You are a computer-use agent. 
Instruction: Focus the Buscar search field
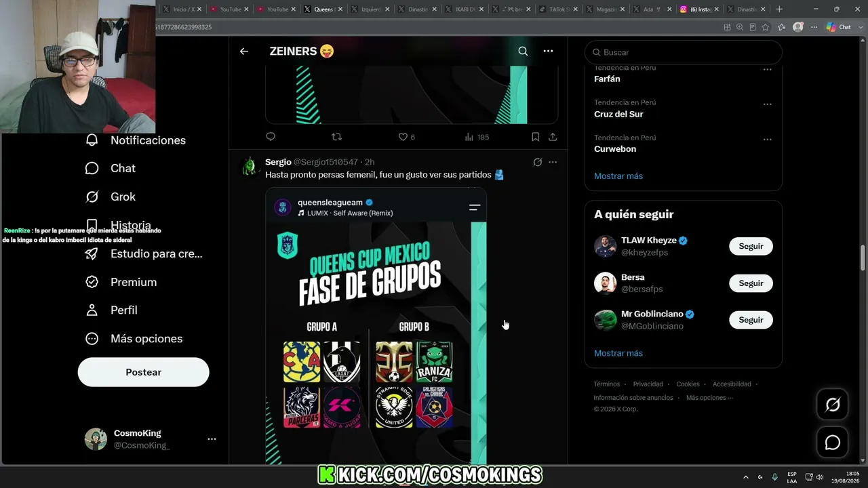(684, 52)
